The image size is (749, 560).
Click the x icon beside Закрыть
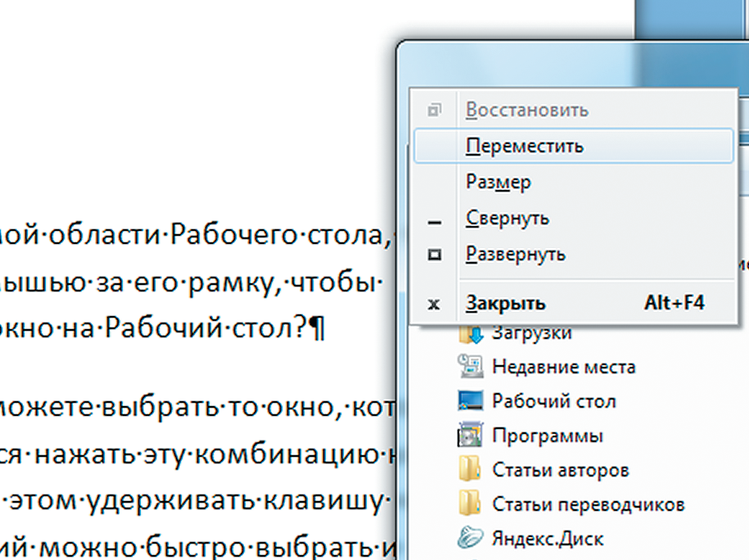click(x=435, y=304)
